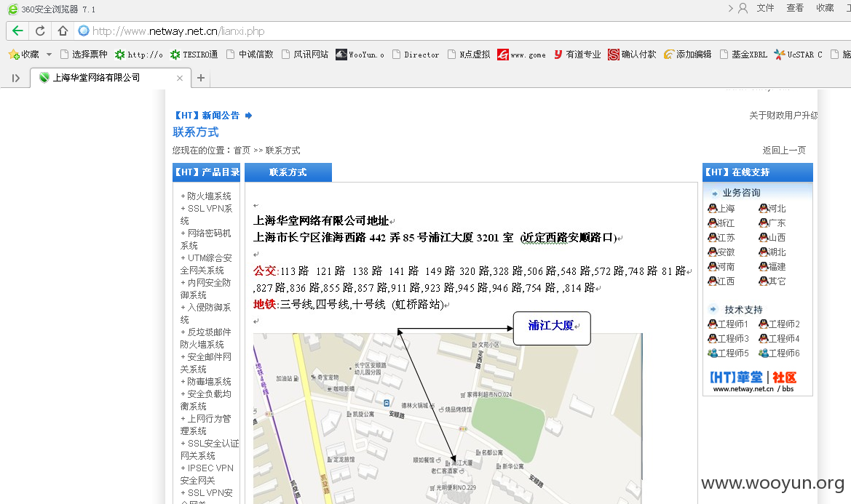
Task: Open the 有道专业 bookmark
Action: 577,55
